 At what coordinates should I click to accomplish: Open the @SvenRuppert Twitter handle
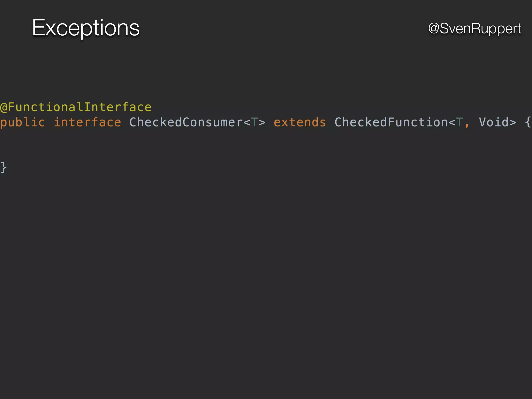pyautogui.click(x=475, y=28)
